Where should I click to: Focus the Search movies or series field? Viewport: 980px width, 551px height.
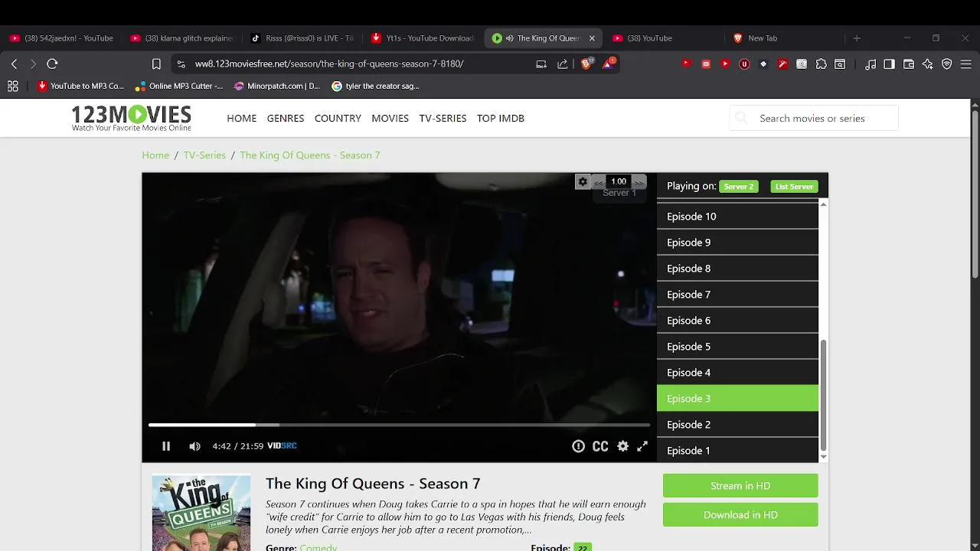pos(813,118)
